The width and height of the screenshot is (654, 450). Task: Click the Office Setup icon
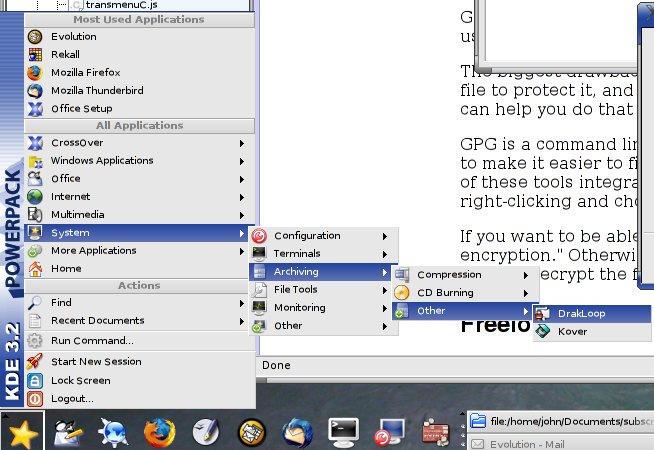pyautogui.click(x=35, y=109)
